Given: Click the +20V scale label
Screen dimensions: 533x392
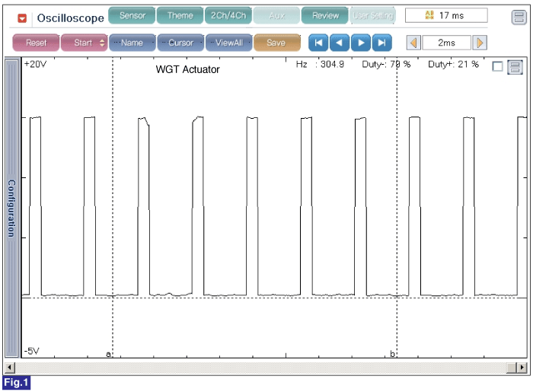Looking at the screenshot, I should [35, 64].
